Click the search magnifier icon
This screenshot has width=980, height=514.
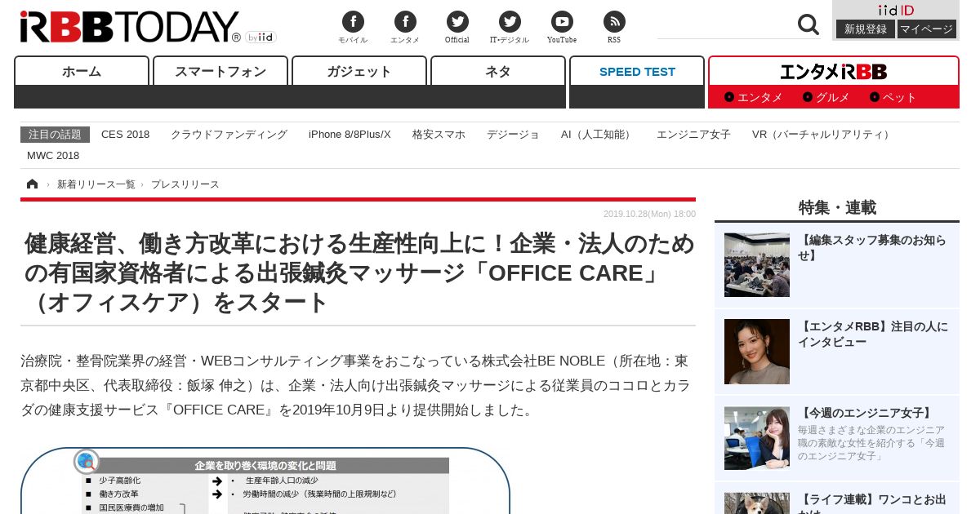pos(808,24)
